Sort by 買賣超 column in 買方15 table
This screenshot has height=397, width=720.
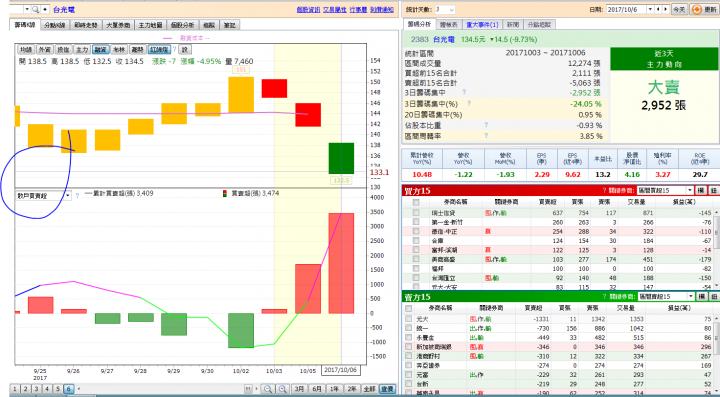(x=547, y=202)
